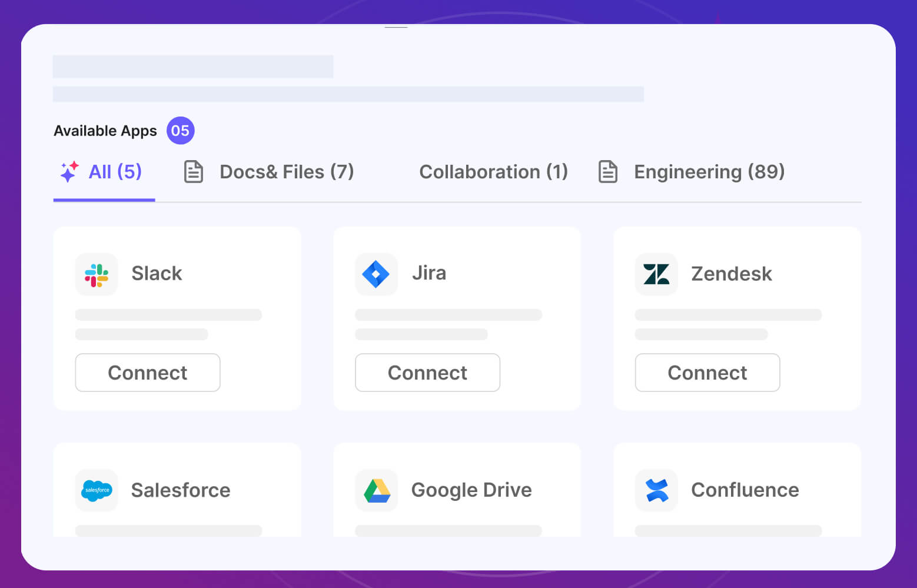Select the Salesforce app name
Viewport: 917px width, 588px height.
[181, 490]
